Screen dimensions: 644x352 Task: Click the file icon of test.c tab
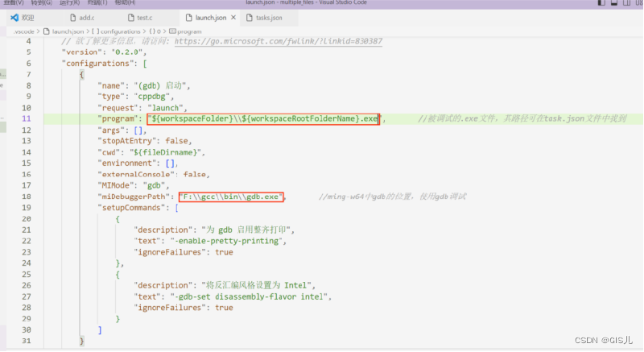click(131, 18)
